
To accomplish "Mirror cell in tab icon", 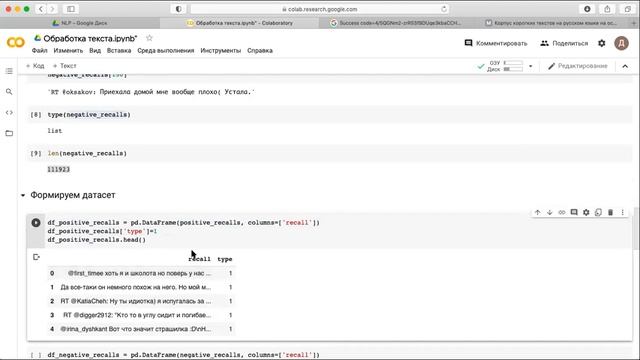I will [x=598, y=212].
